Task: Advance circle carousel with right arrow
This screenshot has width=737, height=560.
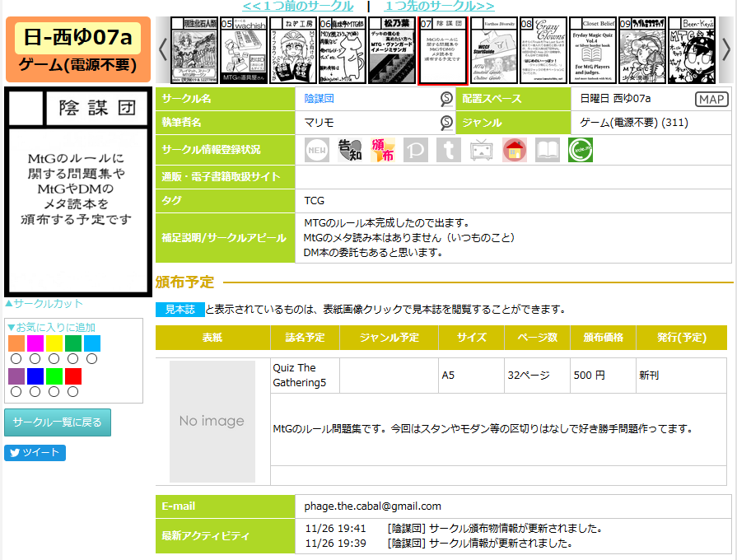Action: (x=726, y=49)
